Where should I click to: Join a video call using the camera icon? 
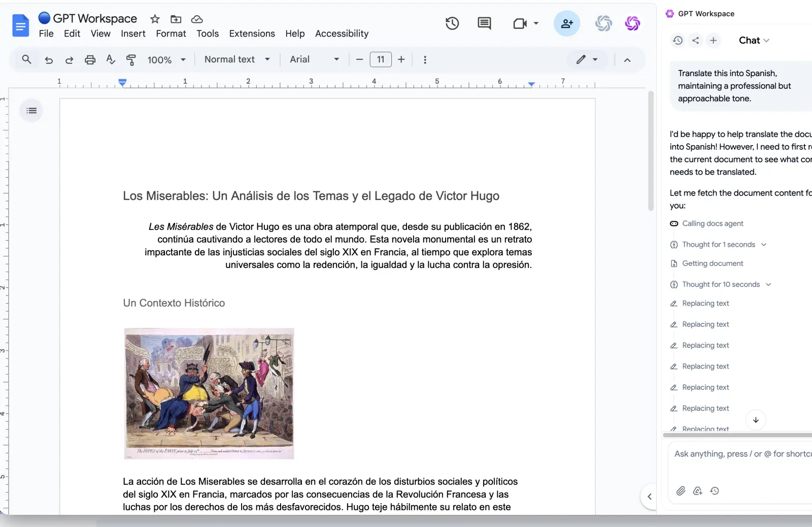click(x=521, y=23)
